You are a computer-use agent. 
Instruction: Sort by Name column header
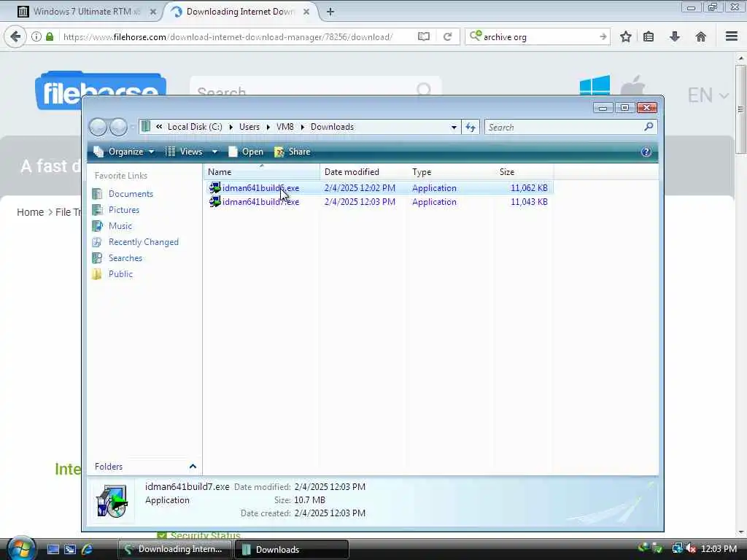pyautogui.click(x=262, y=171)
